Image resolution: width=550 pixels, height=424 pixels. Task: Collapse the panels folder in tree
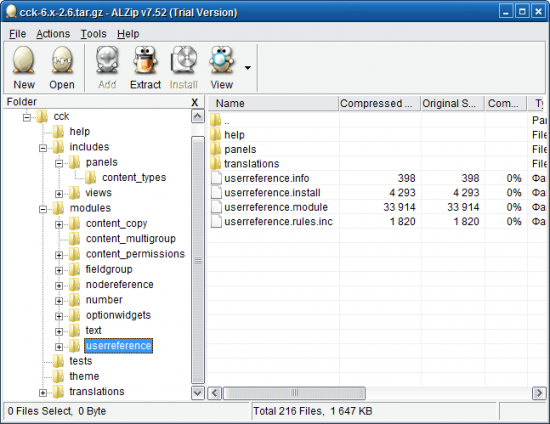click(59, 163)
